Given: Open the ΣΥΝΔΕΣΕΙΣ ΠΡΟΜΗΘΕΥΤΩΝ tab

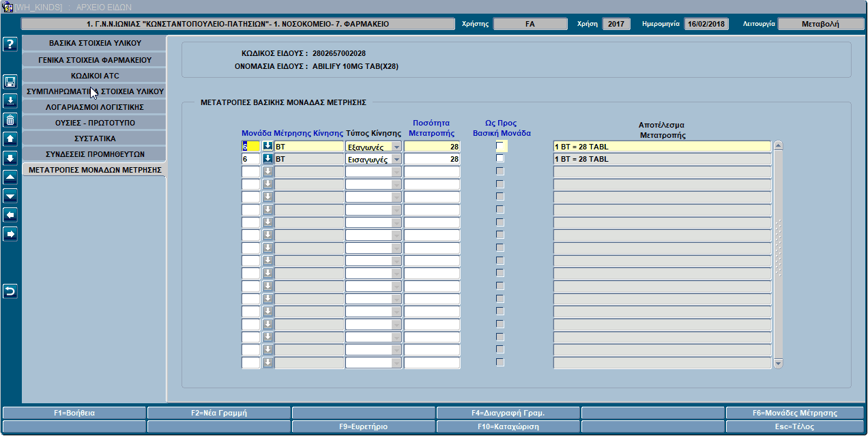Looking at the screenshot, I should [x=94, y=154].
